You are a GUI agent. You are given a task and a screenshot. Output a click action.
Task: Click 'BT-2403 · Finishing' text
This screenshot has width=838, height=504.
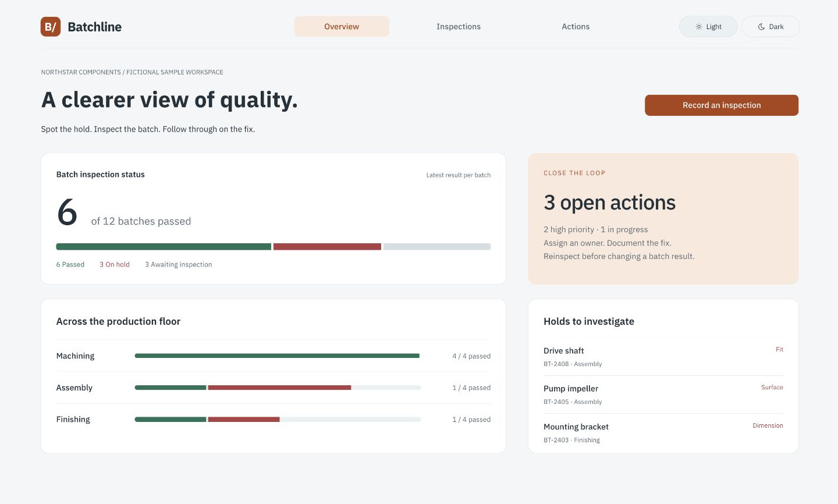coord(571,441)
